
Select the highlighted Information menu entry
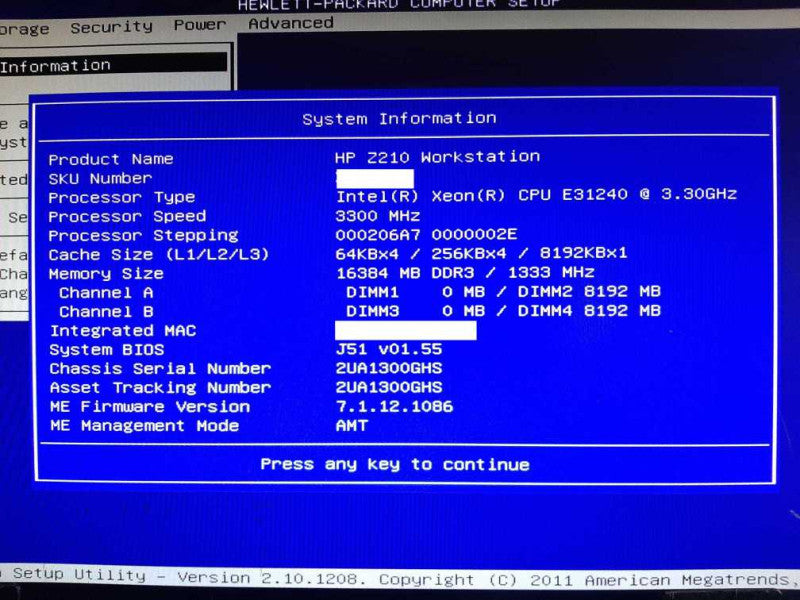tap(113, 65)
